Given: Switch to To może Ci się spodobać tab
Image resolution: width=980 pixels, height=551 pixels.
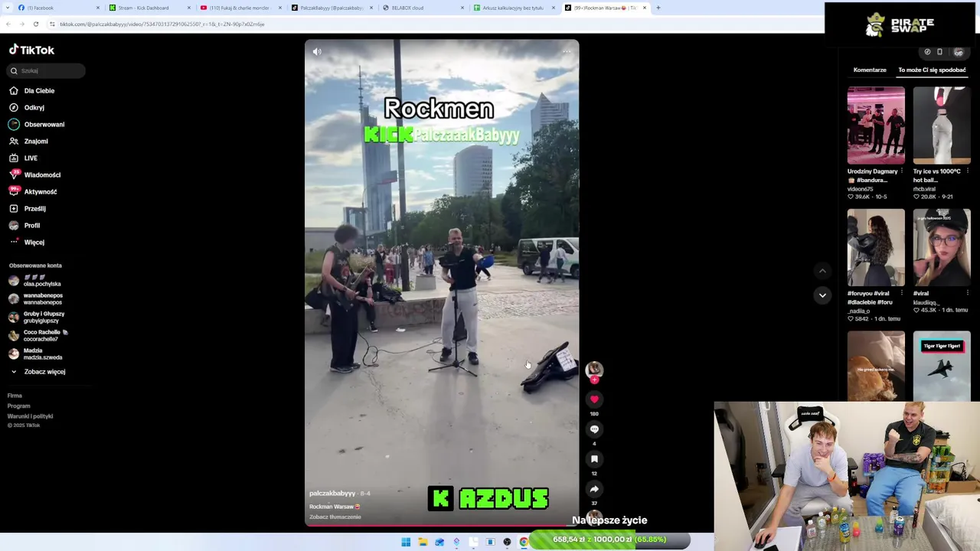Looking at the screenshot, I should pos(932,70).
